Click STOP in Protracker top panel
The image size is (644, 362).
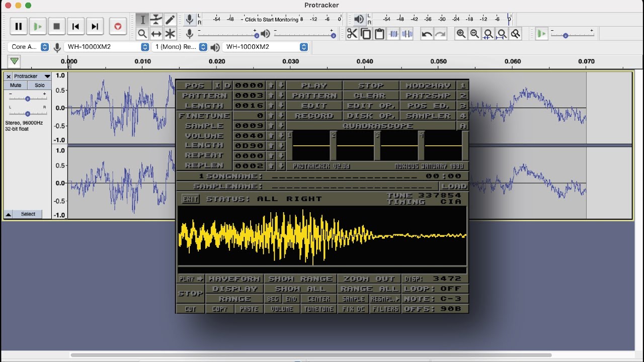click(371, 85)
